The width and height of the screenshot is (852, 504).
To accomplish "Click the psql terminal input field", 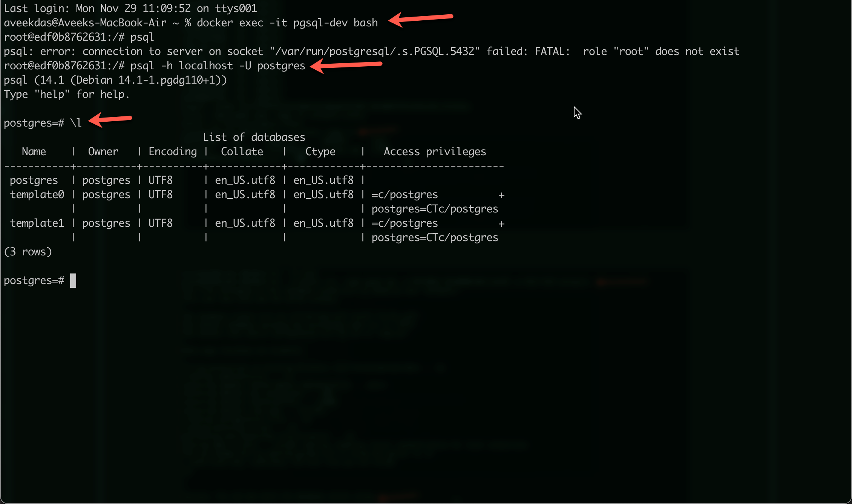I will (x=72, y=280).
